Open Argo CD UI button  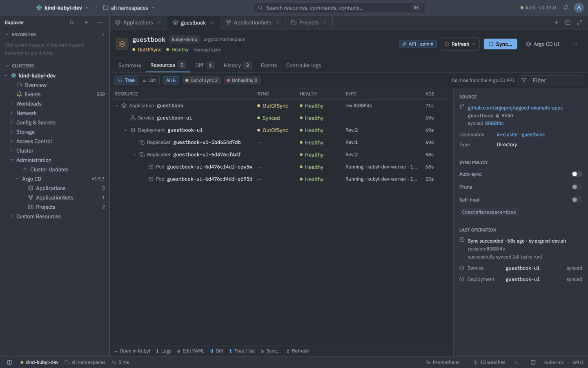(543, 44)
